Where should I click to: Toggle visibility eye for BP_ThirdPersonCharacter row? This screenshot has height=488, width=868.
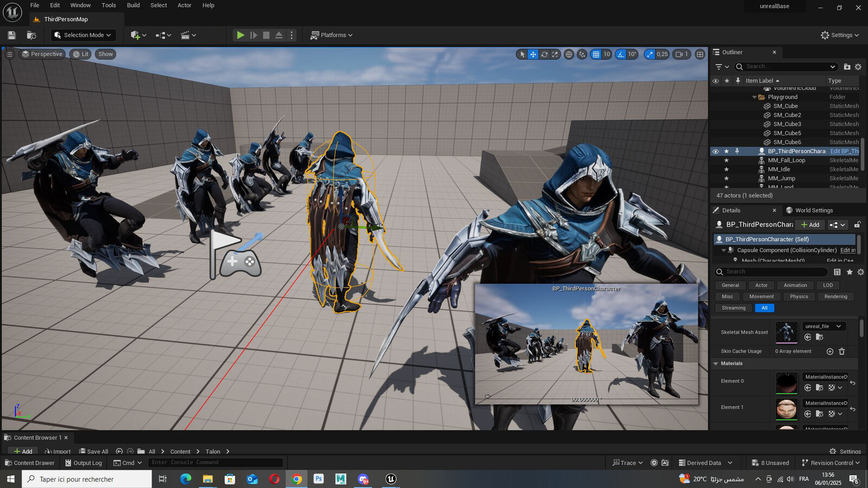pos(716,151)
